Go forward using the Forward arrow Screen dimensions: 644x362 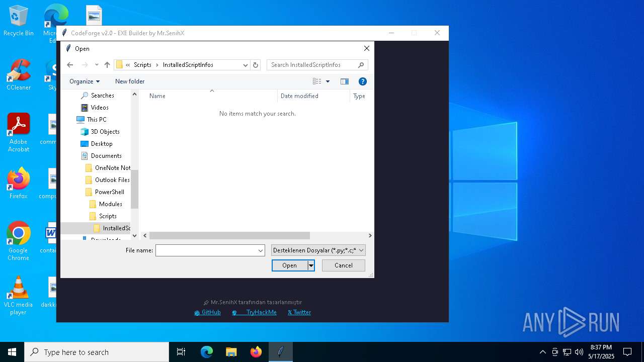point(85,65)
